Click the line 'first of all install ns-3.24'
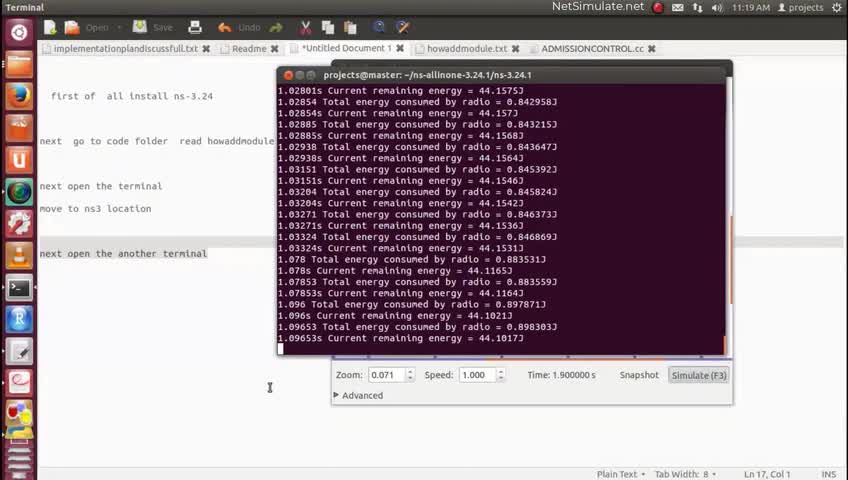 click(x=132, y=96)
